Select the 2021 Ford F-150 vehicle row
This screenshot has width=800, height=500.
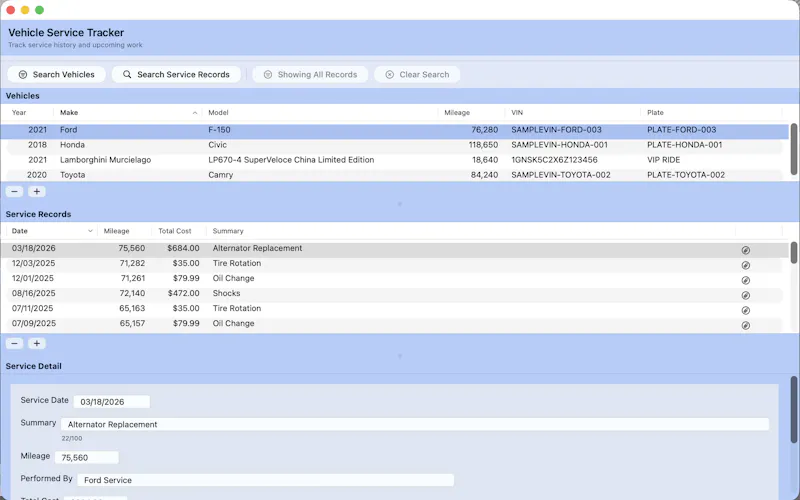pyautogui.click(x=394, y=130)
